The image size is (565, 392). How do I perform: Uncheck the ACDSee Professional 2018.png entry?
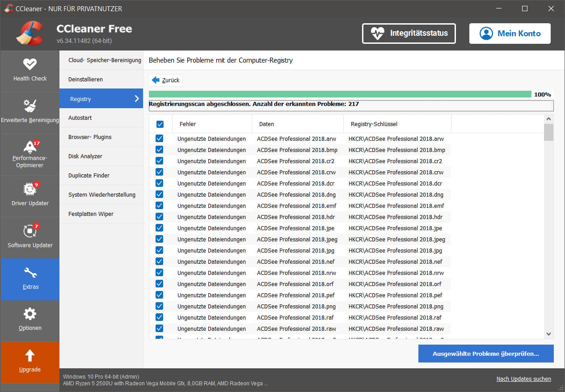(x=160, y=306)
